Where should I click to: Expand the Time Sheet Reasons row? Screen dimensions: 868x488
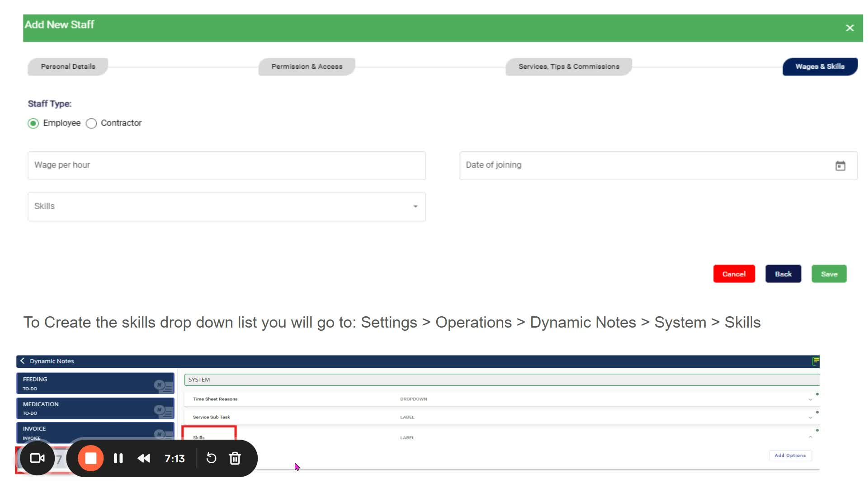tap(810, 399)
